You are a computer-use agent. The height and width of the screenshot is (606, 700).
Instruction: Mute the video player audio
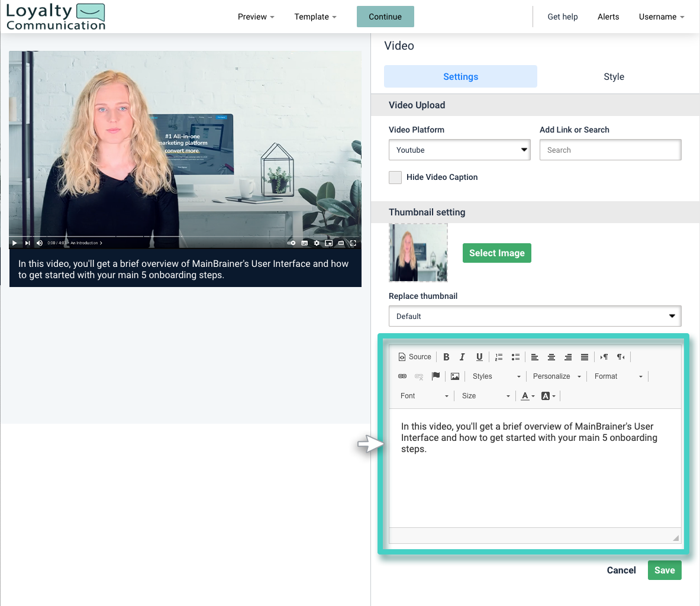39,243
